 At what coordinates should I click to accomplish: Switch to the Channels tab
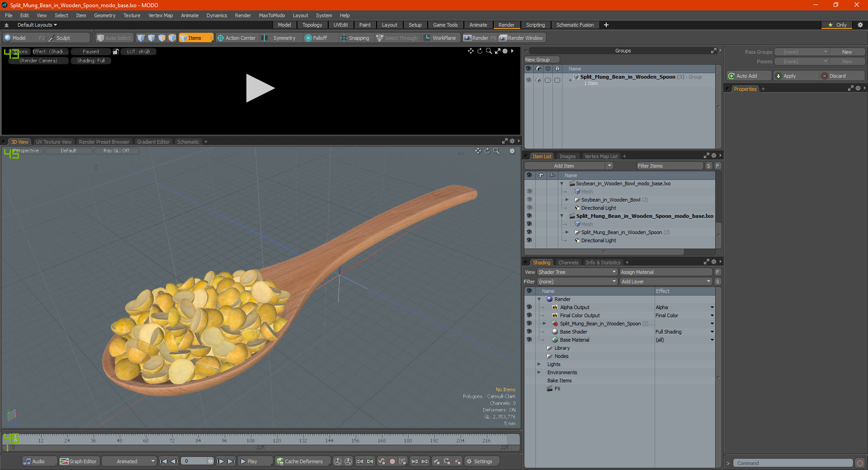568,263
